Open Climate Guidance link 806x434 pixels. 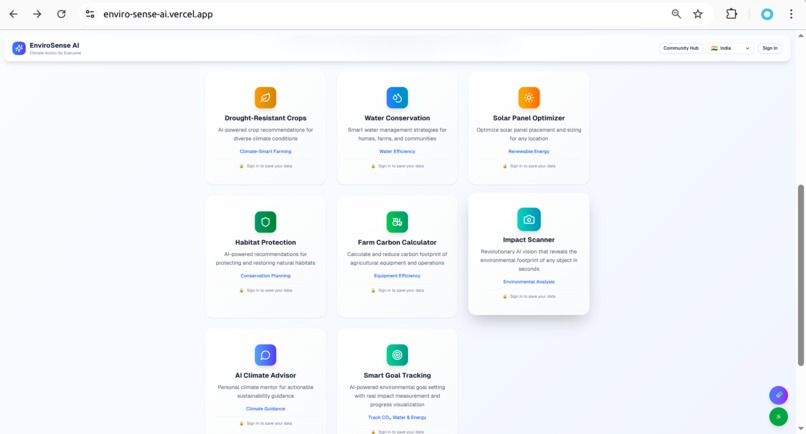click(x=265, y=409)
